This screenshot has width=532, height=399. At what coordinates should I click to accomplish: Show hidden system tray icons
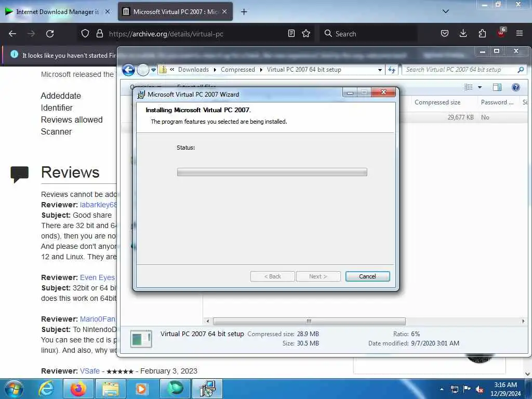click(x=442, y=389)
